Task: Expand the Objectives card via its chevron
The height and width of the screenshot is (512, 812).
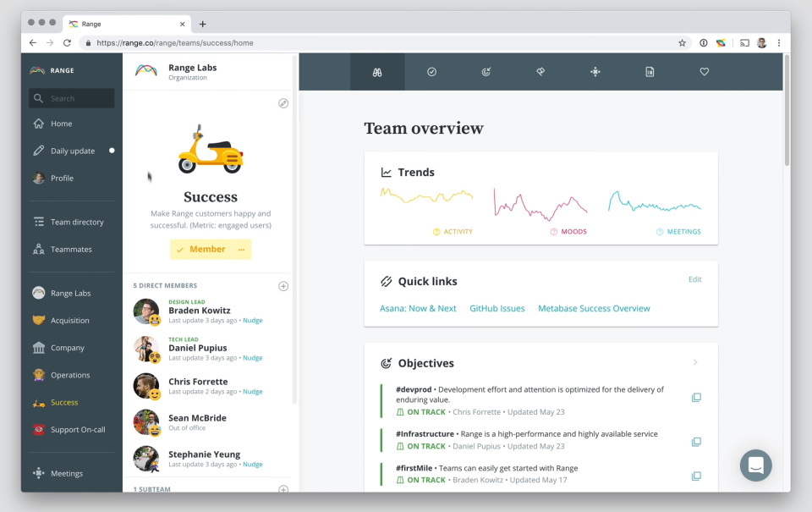Action: tap(696, 361)
